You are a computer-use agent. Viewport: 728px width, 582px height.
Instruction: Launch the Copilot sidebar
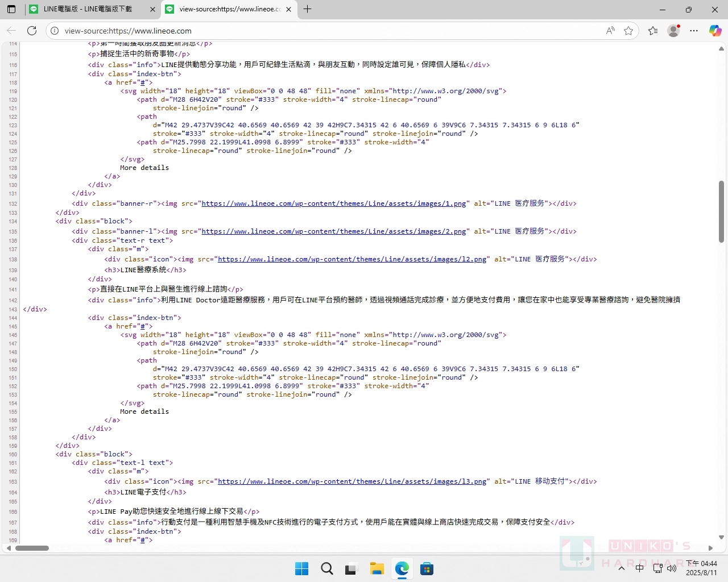pyautogui.click(x=715, y=31)
